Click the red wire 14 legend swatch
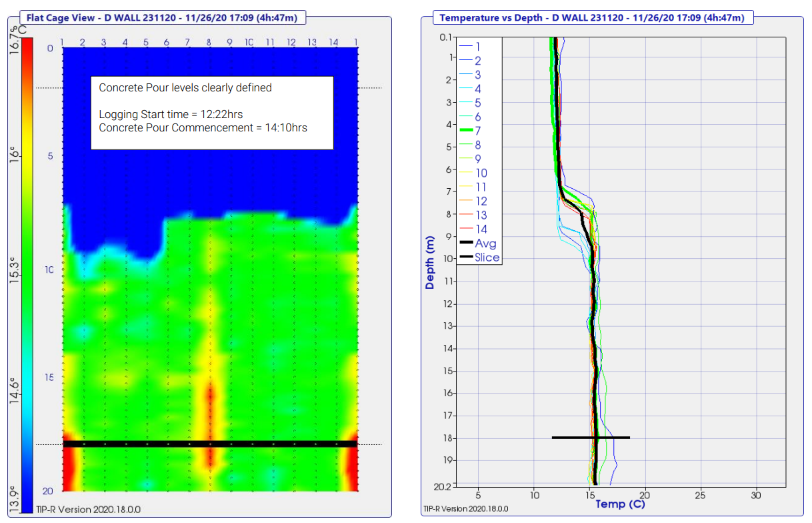This screenshot has height=523, width=812. (x=465, y=229)
